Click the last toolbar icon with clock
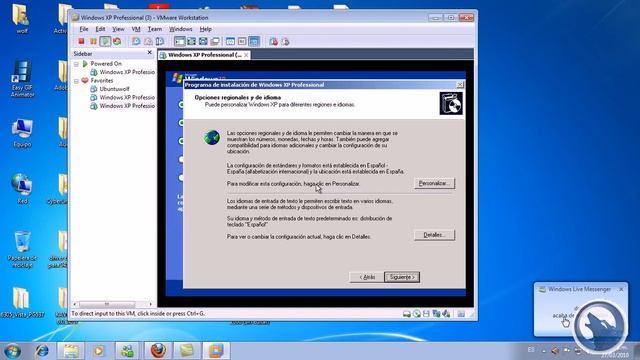The width and height of the screenshot is (640, 360). tap(285, 41)
